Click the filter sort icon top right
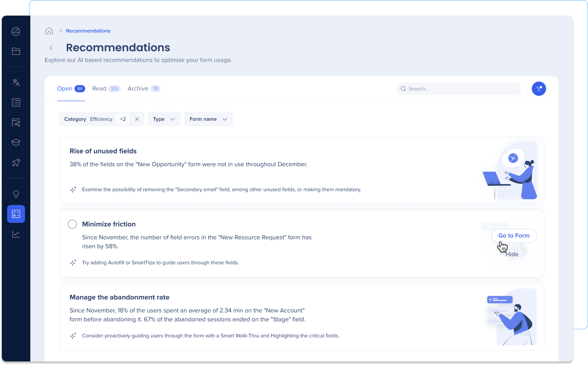 coord(539,89)
